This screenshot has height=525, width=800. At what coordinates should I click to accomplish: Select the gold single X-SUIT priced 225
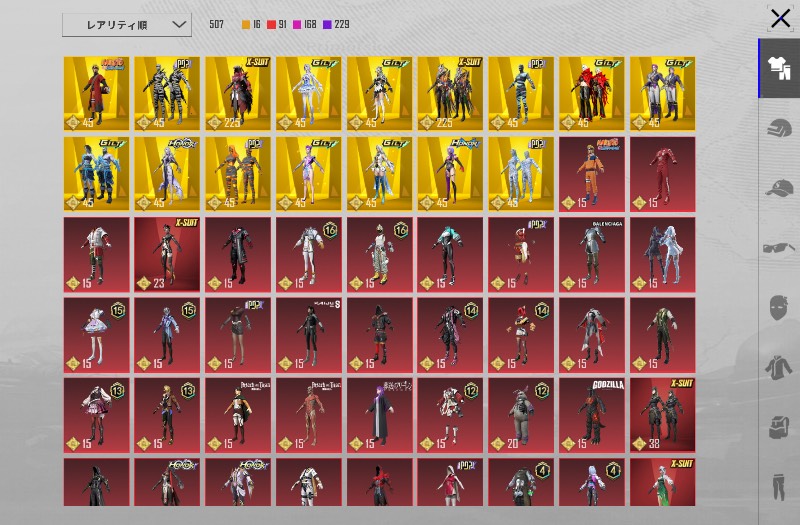tap(238, 93)
